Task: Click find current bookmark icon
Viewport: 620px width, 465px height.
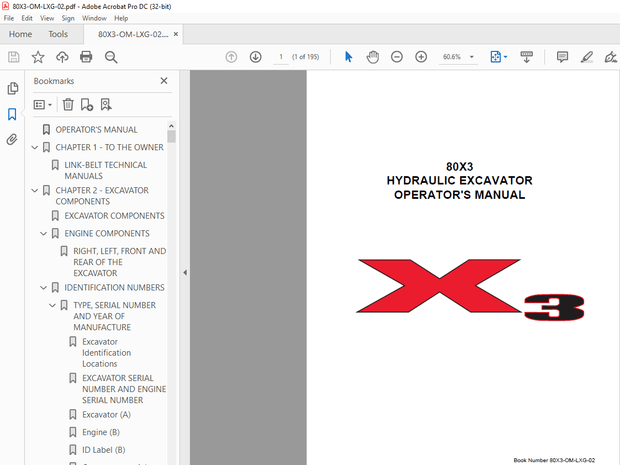Action: coord(106,104)
